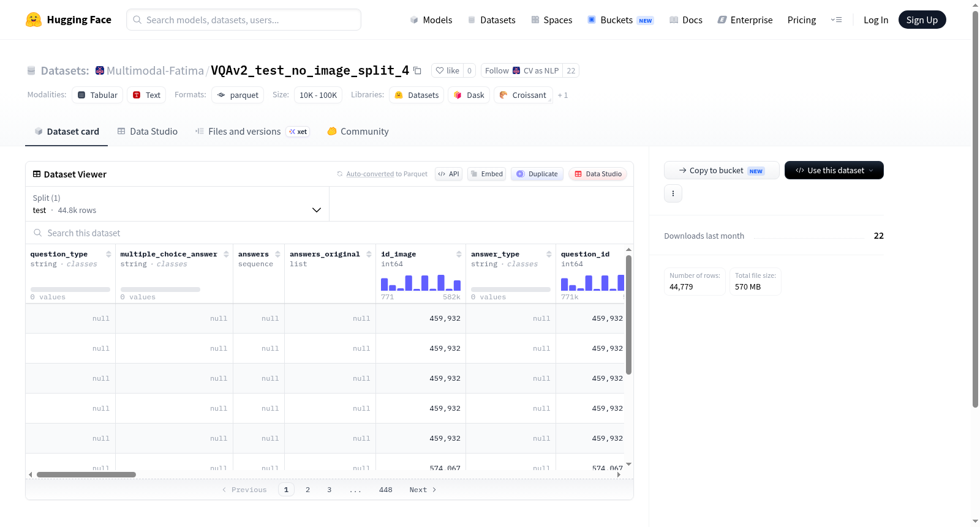Like this dataset with the heart button
This screenshot has height=527, width=980.
(447, 70)
